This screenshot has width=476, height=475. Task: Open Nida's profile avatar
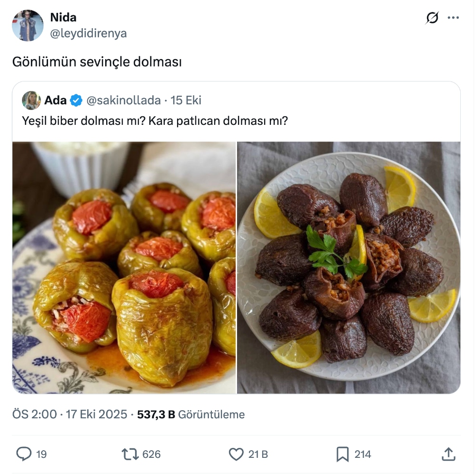click(28, 25)
